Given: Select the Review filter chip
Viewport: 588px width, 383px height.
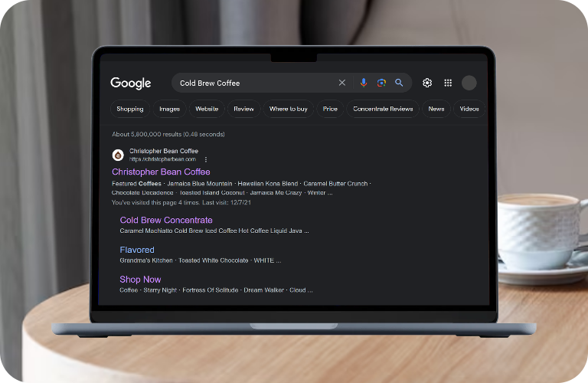Looking at the screenshot, I should (243, 109).
